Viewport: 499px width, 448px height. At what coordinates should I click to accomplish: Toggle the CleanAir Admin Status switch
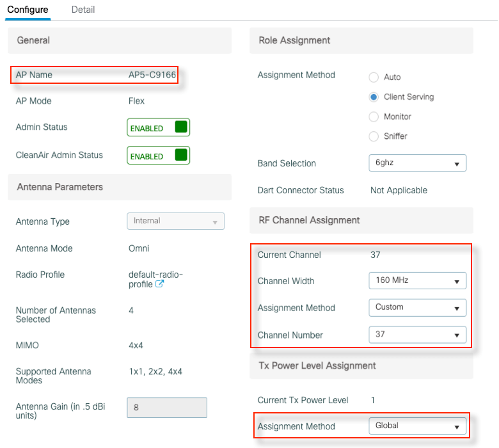[x=158, y=156]
